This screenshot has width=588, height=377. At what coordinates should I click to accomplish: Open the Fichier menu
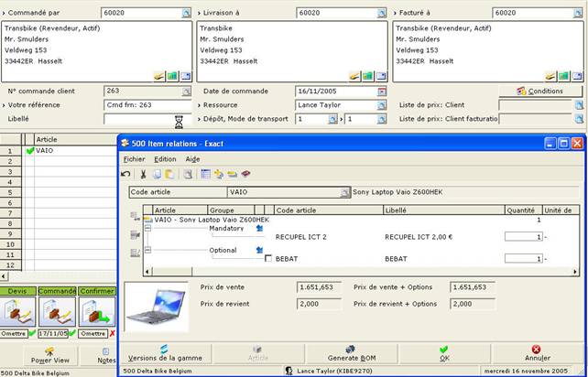click(x=134, y=159)
